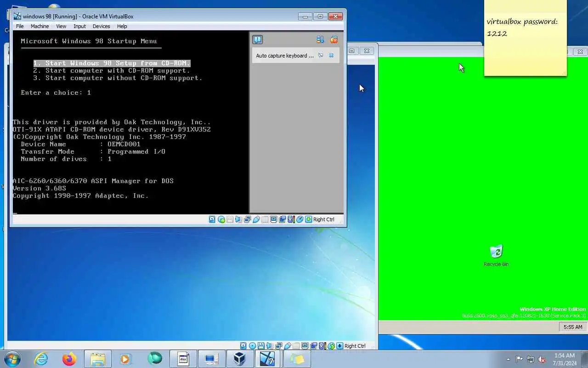
Task: Click the 1:54 AM taskbar clock
Action: pos(565,359)
